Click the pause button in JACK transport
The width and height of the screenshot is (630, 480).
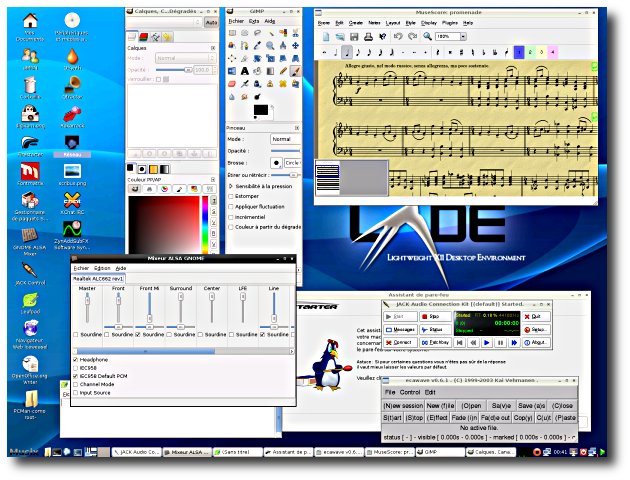click(x=500, y=343)
